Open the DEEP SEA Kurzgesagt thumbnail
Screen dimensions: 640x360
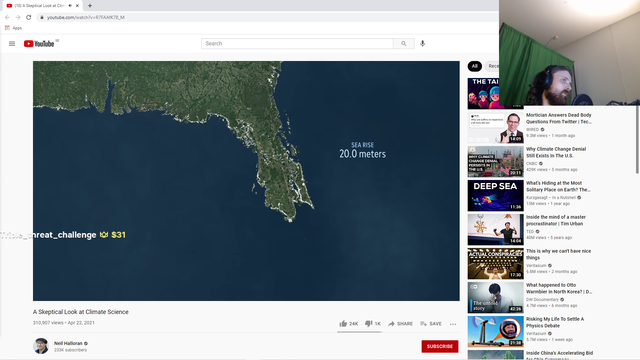[496, 196]
